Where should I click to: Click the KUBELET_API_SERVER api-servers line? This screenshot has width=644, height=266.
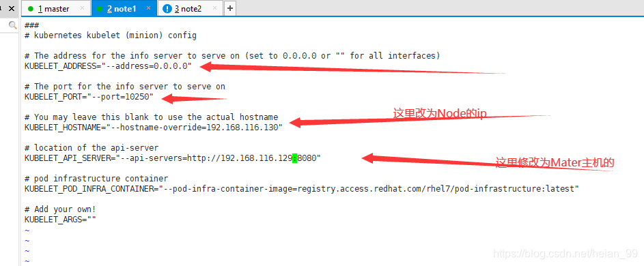coord(173,158)
